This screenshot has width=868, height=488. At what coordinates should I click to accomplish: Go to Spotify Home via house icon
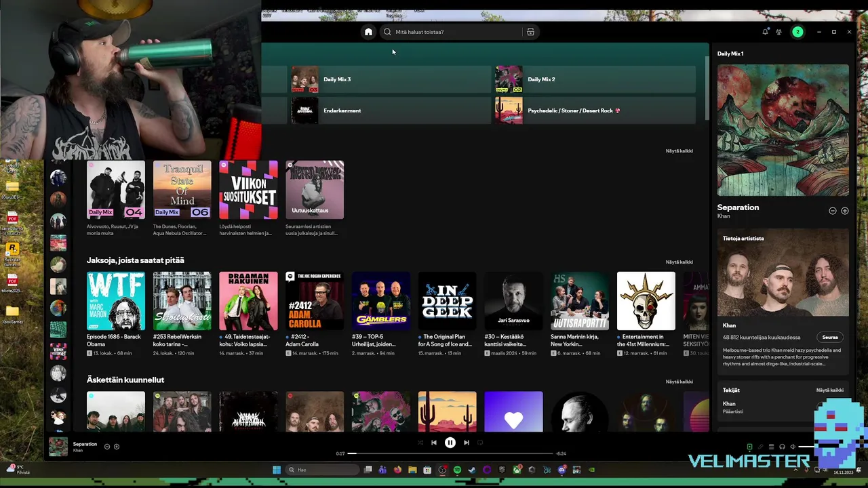pos(368,32)
